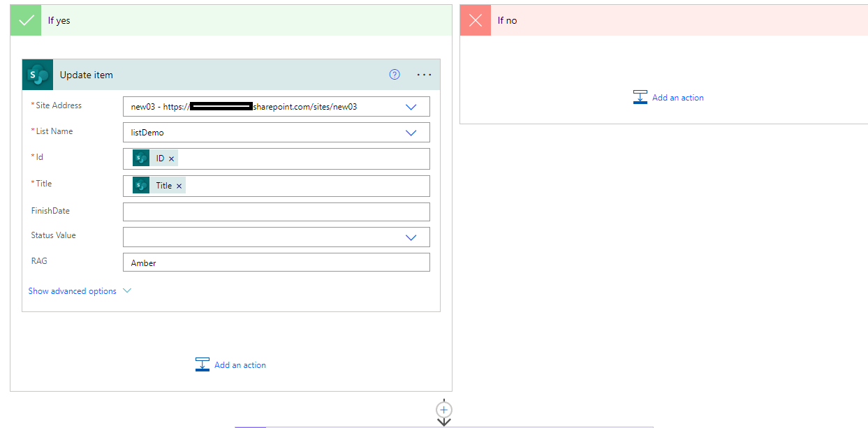Click the FinishDate label
The height and width of the screenshot is (428, 868).
click(50, 211)
